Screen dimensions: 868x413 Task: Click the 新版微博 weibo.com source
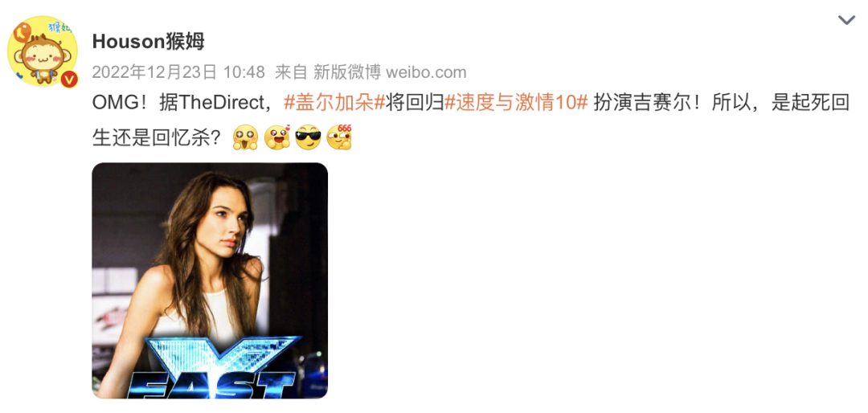point(391,72)
